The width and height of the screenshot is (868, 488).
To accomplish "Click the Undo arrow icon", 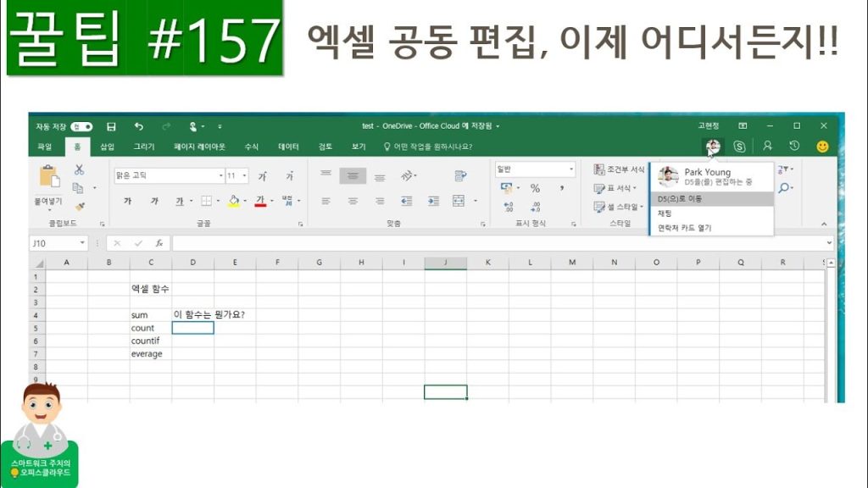I will pos(139,126).
